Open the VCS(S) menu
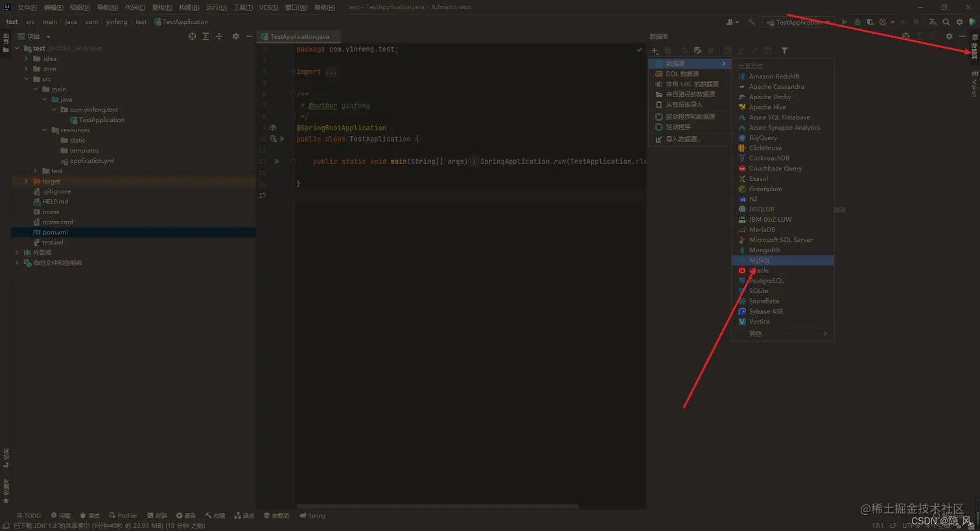The width and height of the screenshot is (980, 531). coord(269,7)
